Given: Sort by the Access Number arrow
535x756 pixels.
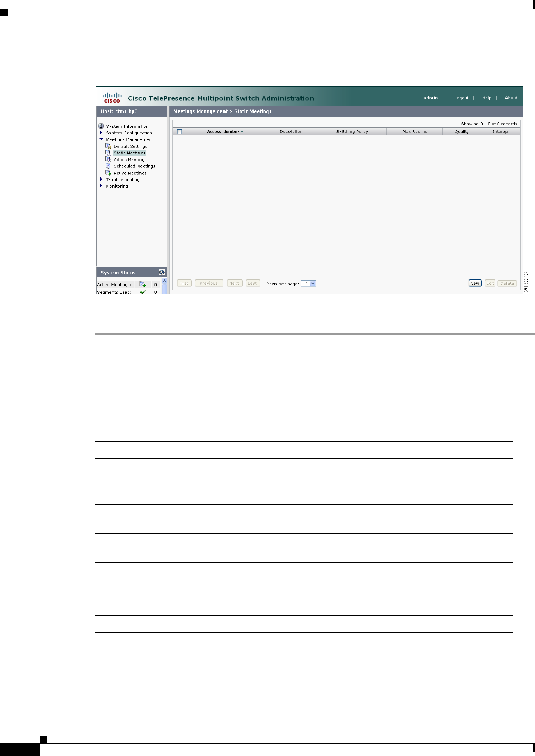Looking at the screenshot, I should [x=242, y=132].
